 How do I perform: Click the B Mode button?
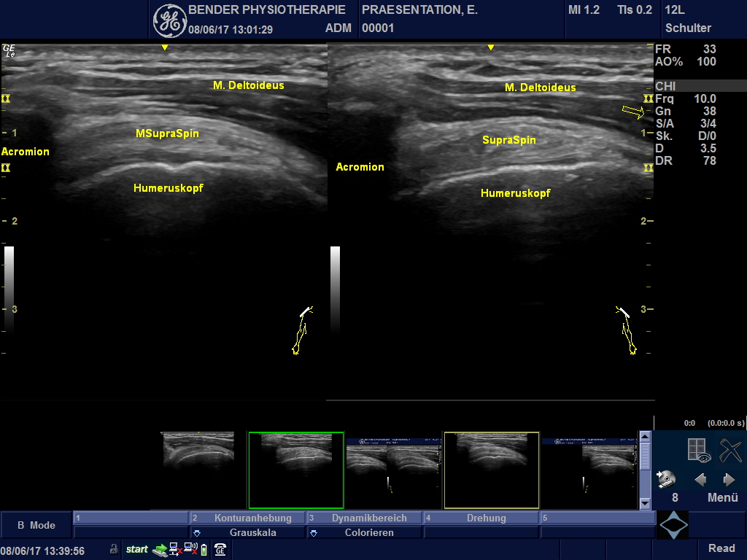(36, 525)
